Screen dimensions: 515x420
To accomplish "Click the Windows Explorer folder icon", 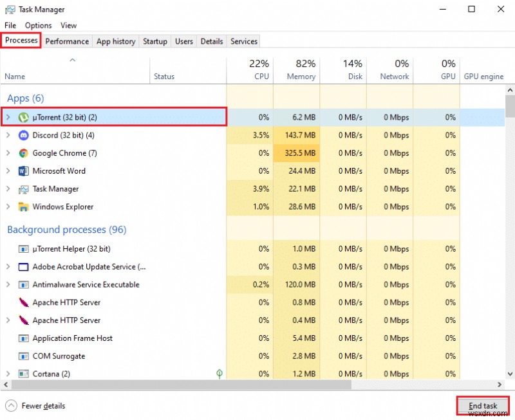I will pos(23,206).
